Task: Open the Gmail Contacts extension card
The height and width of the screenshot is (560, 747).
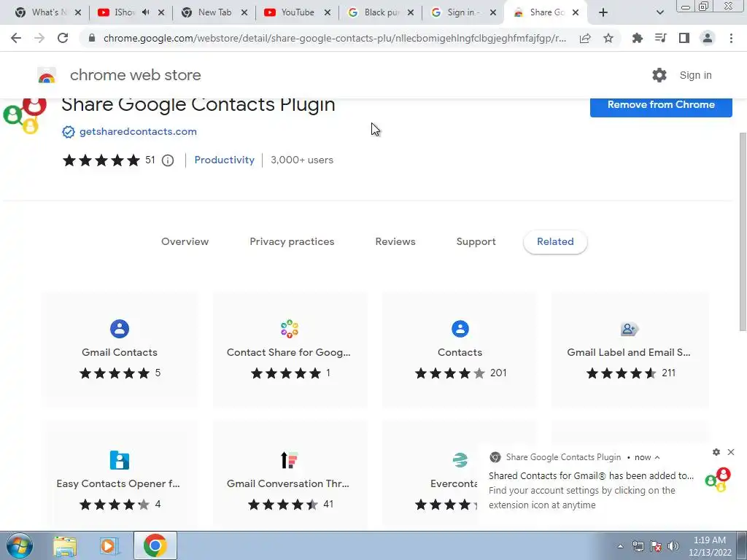Action: [120, 350]
